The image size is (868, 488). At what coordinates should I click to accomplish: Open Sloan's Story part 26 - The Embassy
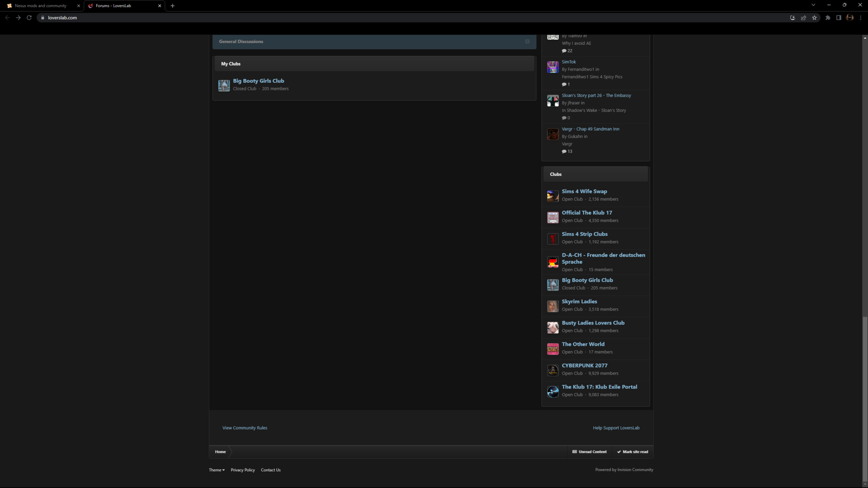click(x=596, y=95)
